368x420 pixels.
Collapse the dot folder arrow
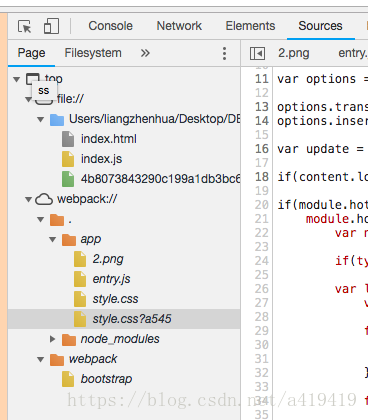point(41,219)
